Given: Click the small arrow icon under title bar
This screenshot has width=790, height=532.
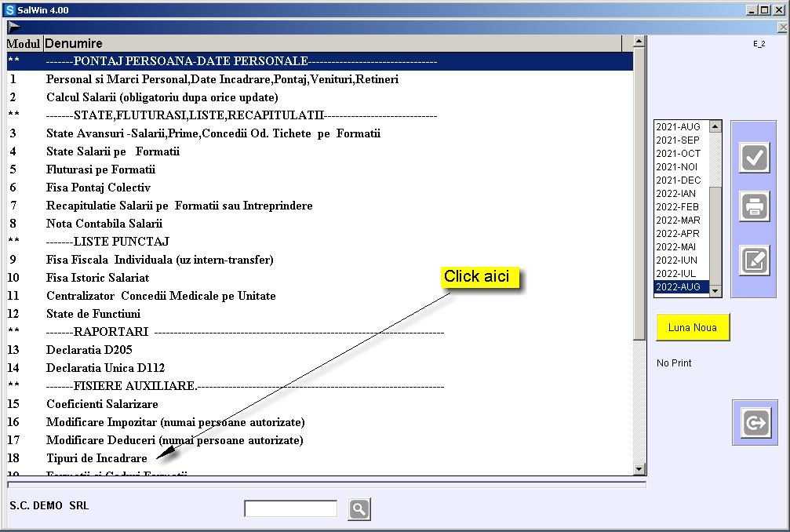Looking at the screenshot, I should tap(14, 27).
